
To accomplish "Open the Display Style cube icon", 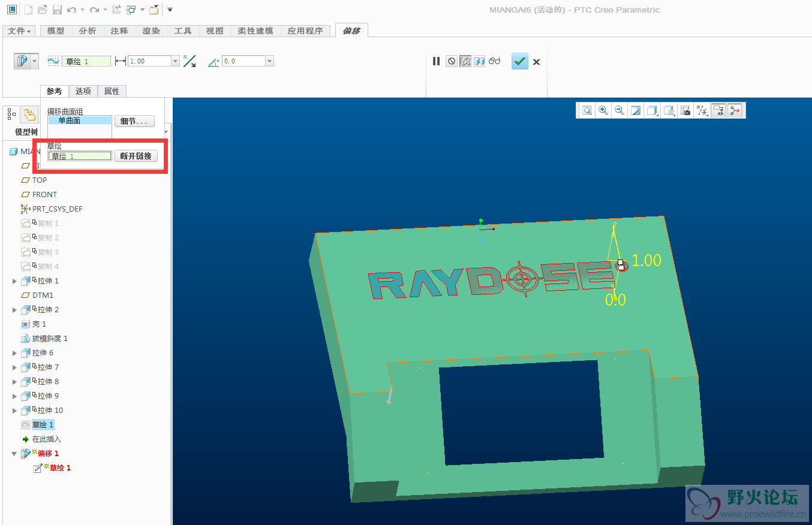I will (652, 110).
